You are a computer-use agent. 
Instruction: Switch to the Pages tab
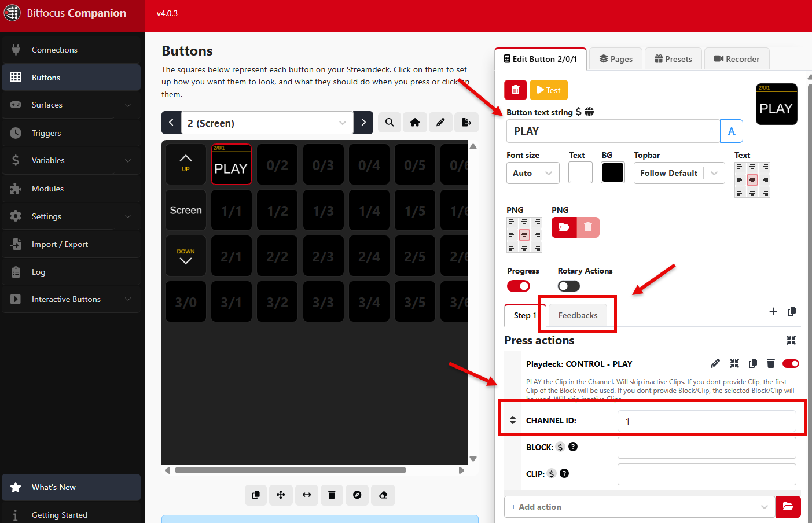click(616, 59)
